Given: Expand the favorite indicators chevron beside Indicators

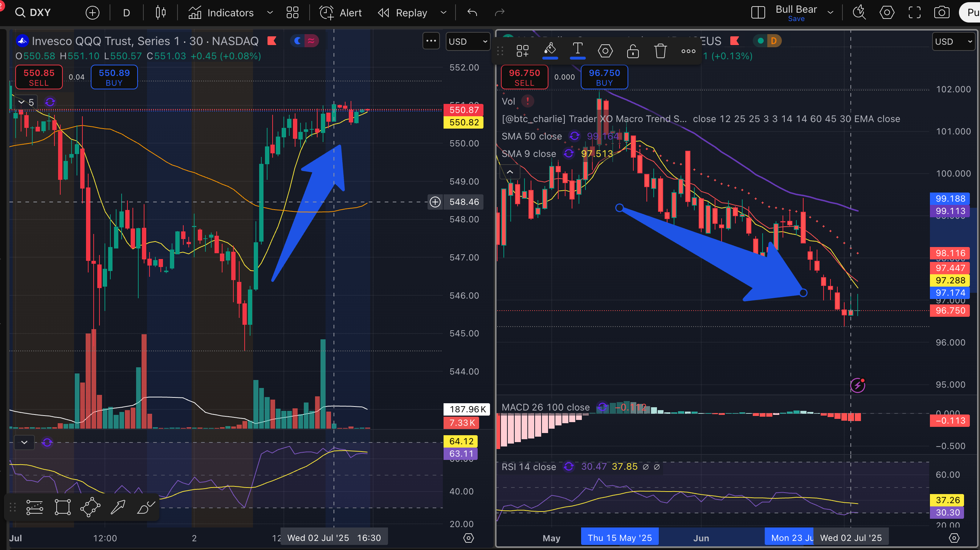Looking at the screenshot, I should tap(270, 13).
